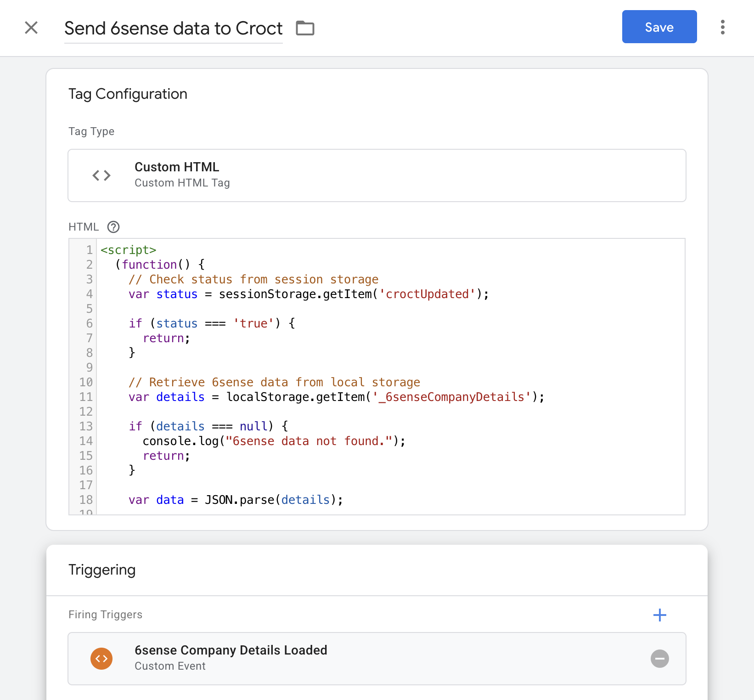Image resolution: width=754 pixels, height=700 pixels.
Task: Click the Tag Configuration heading
Action: coord(128,94)
